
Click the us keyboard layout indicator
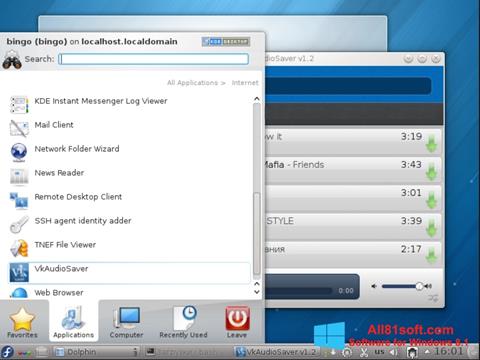(379, 352)
